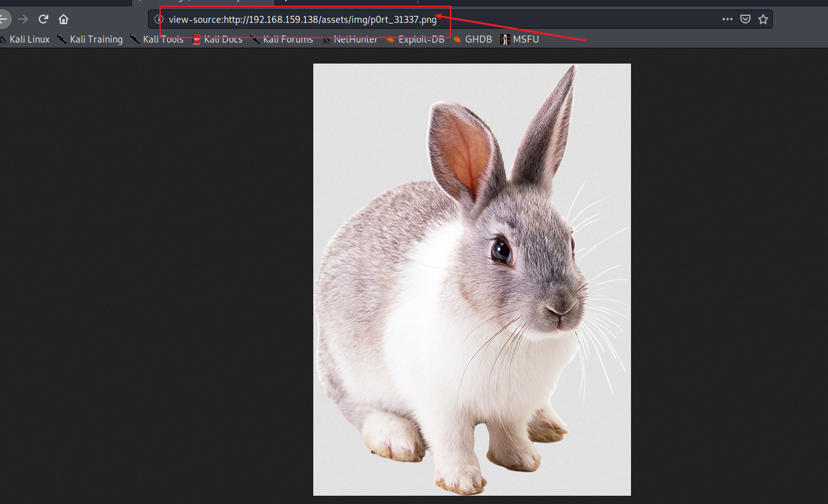828x504 pixels.
Task: Open NetHunter bookmark
Action: [x=350, y=39]
